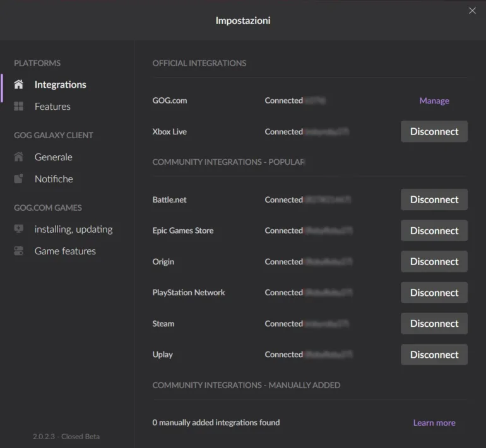Select the Xbox Live row label
The width and height of the screenshot is (486, 448).
point(170,131)
